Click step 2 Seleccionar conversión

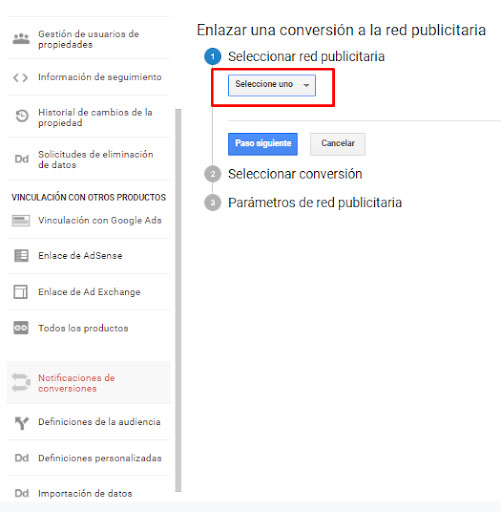[x=283, y=174]
